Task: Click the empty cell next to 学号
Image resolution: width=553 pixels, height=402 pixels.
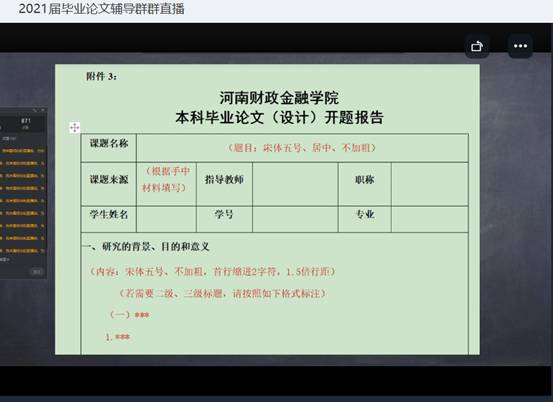Action: click(295, 219)
